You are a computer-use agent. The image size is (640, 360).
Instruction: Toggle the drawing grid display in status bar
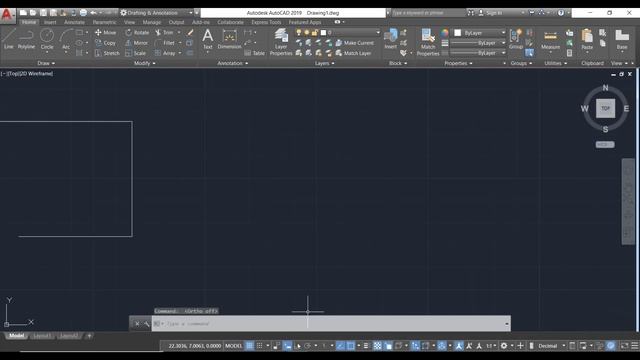point(250,346)
